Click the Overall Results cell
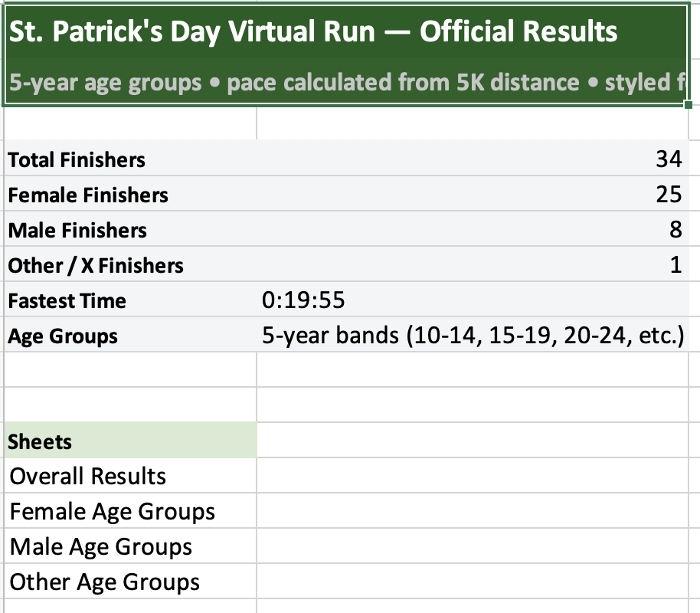The image size is (700, 613). [88, 476]
